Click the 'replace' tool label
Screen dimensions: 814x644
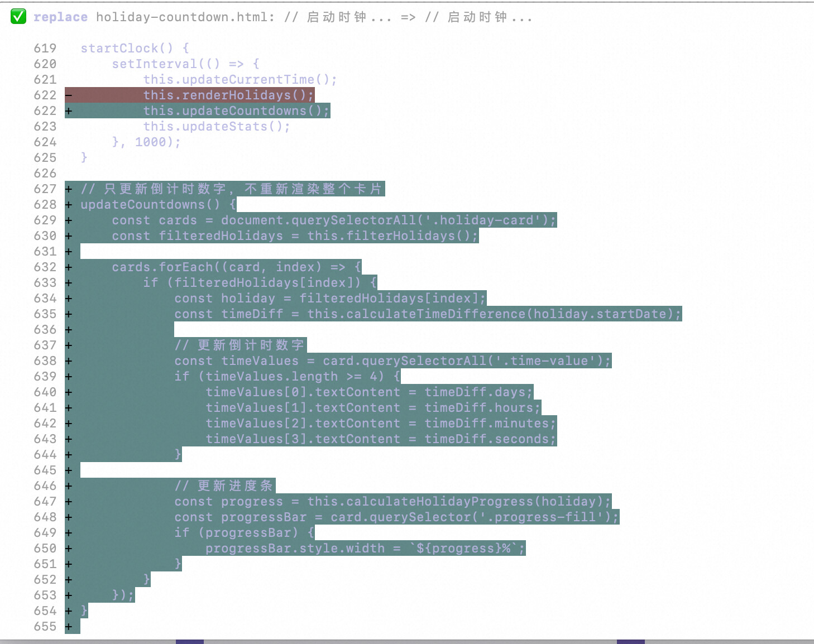(60, 17)
